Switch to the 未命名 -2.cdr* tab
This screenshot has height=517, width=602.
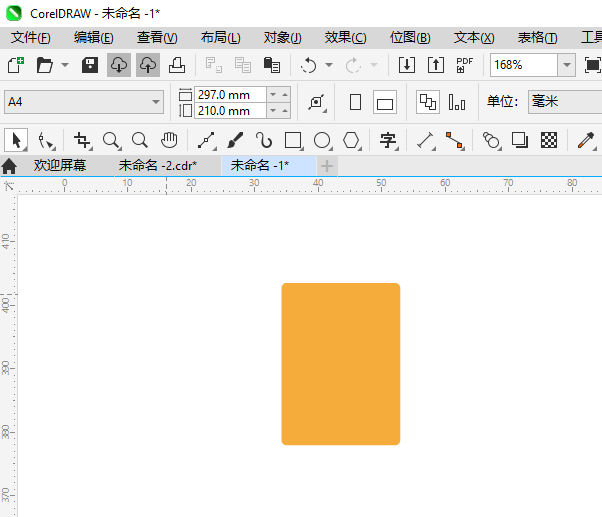pyautogui.click(x=157, y=165)
